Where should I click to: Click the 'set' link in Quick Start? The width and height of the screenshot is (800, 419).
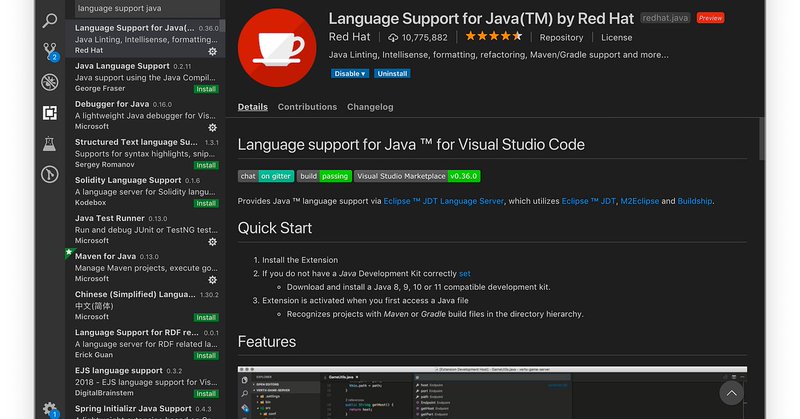pos(465,274)
